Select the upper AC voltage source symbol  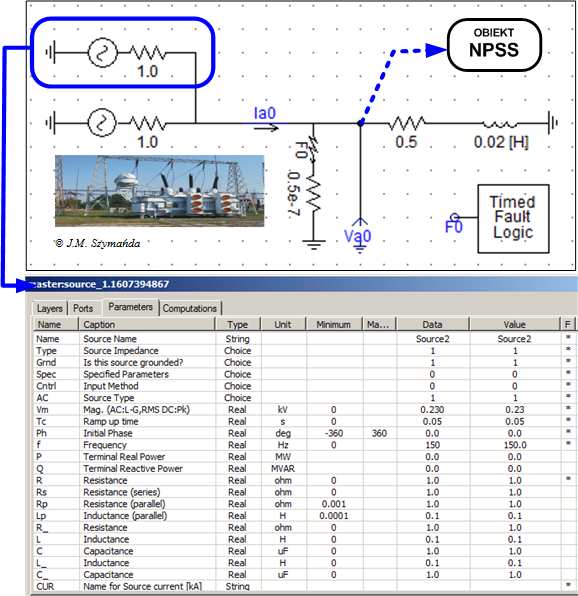point(102,52)
